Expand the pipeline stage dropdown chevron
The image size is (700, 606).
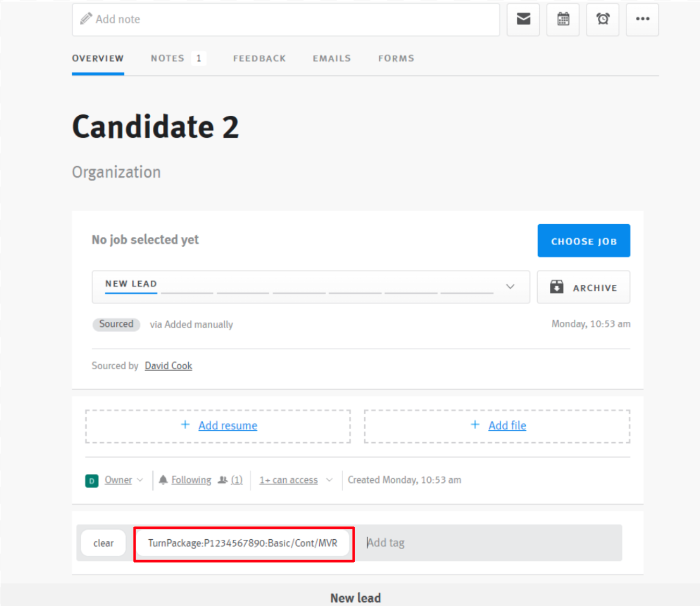pyautogui.click(x=510, y=286)
